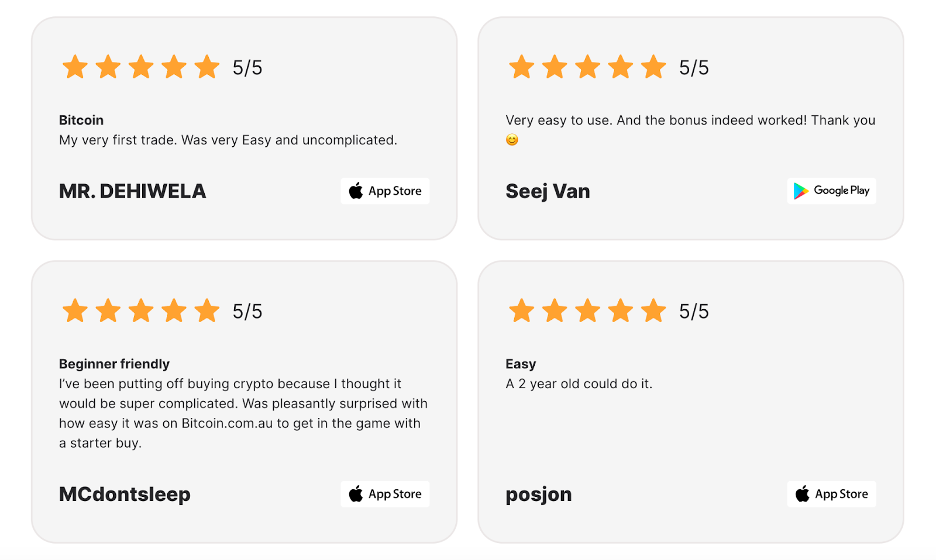Image resolution: width=936 pixels, height=560 pixels.
Task: Click the first star in posjon's rating
Action: (x=521, y=311)
